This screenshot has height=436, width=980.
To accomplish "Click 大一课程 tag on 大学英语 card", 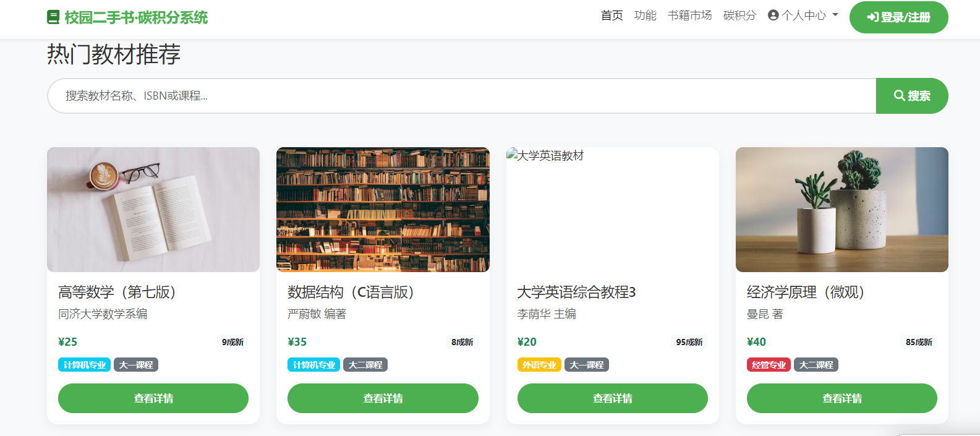I will coord(587,365).
